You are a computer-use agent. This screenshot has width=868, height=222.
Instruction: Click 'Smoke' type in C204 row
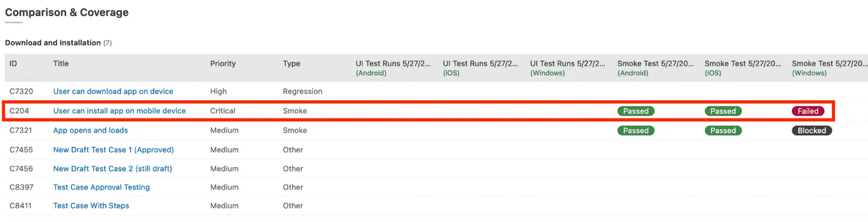(x=295, y=111)
